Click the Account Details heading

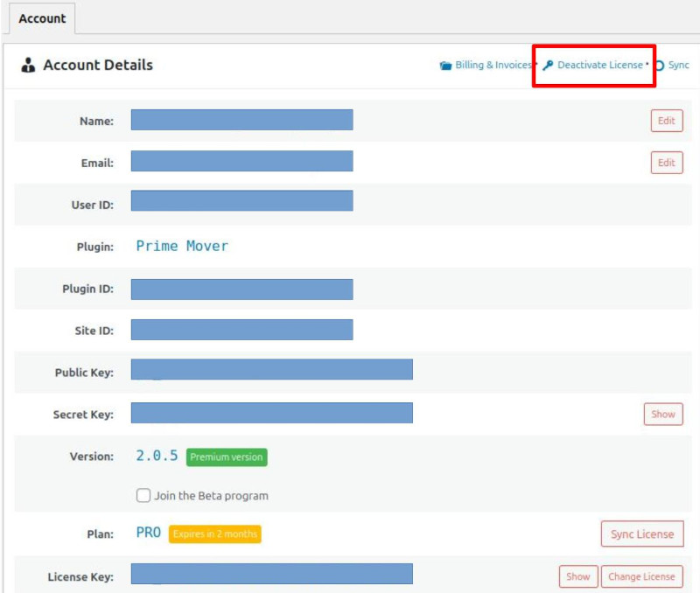[98, 65]
